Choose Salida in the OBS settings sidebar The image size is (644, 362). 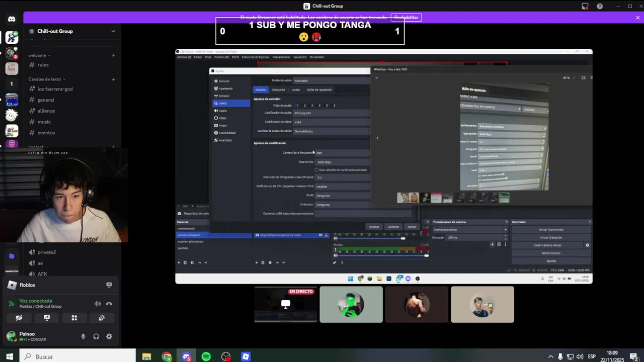[231, 103]
